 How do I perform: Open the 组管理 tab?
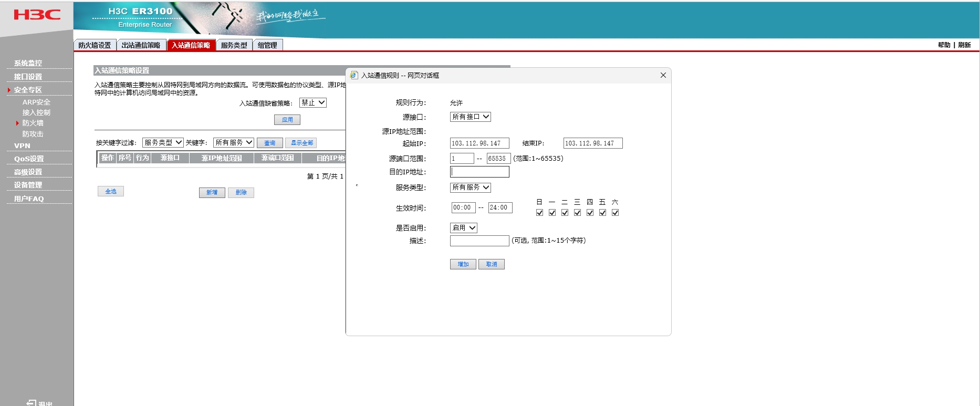268,45
